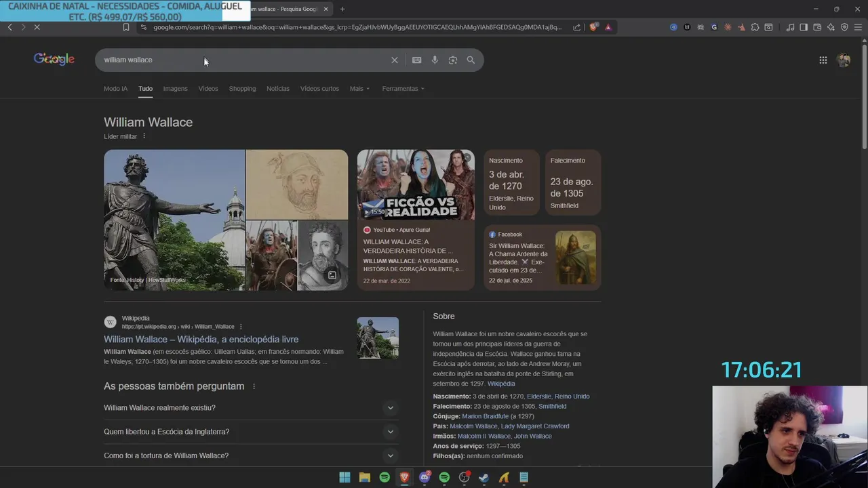Viewport: 868px width, 488px height.
Task: Stop loading the page
Action: [x=37, y=27]
